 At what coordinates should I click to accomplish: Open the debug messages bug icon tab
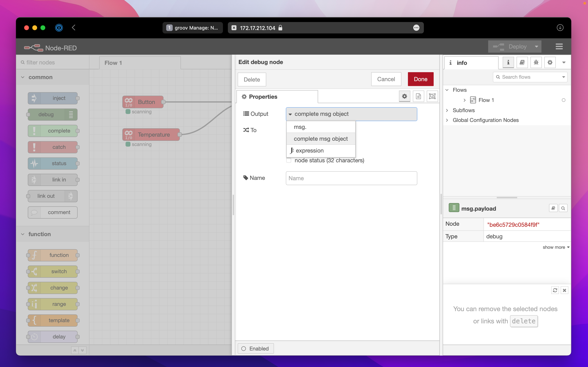point(536,63)
